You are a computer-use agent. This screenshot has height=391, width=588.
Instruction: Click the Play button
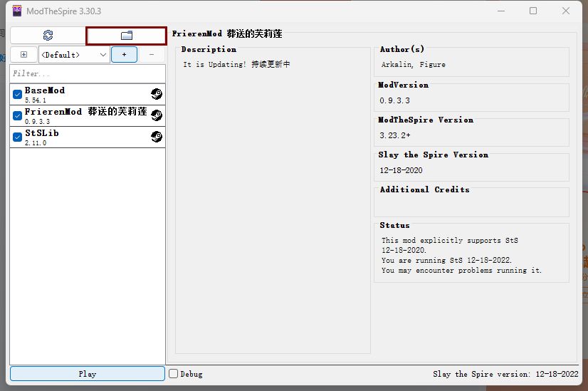pos(88,374)
